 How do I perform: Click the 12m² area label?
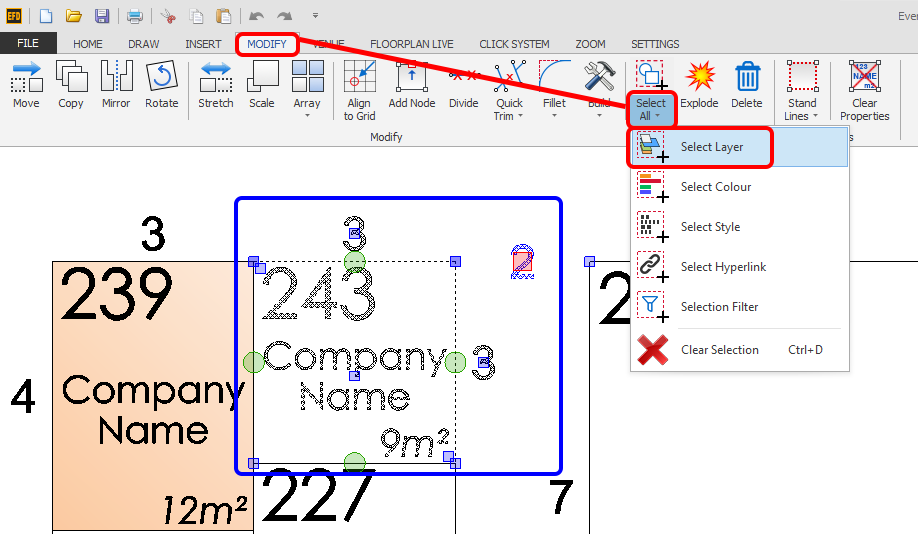coord(204,510)
